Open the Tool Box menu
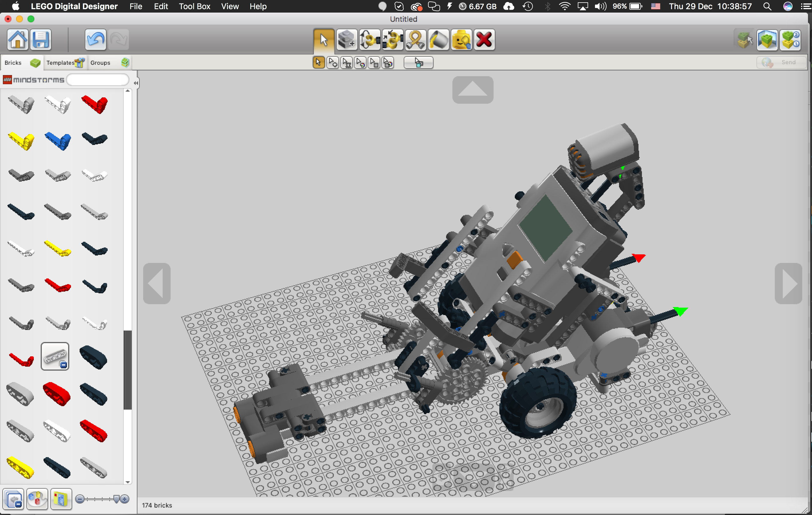 click(x=194, y=6)
